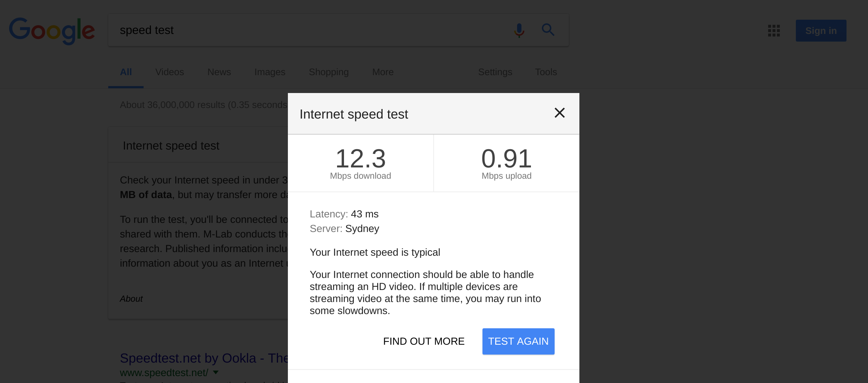Open the Google apps grid icon
The image size is (868, 383).
pyautogui.click(x=774, y=31)
